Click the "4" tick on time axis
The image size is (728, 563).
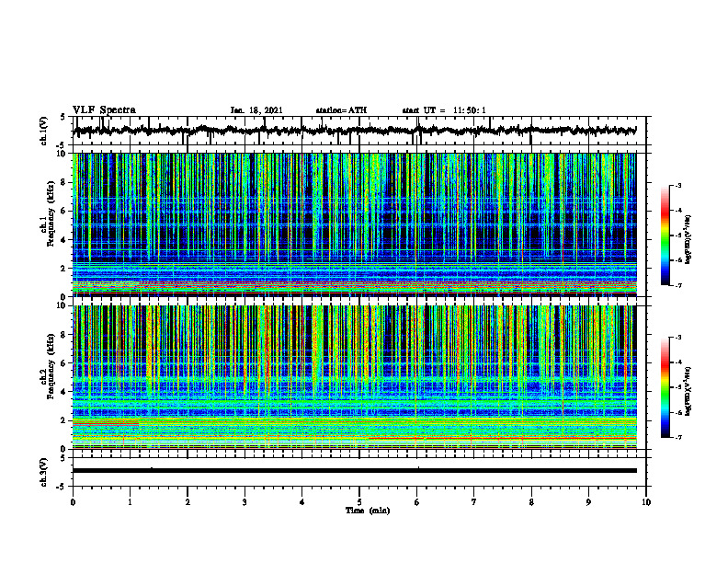pos(302,502)
